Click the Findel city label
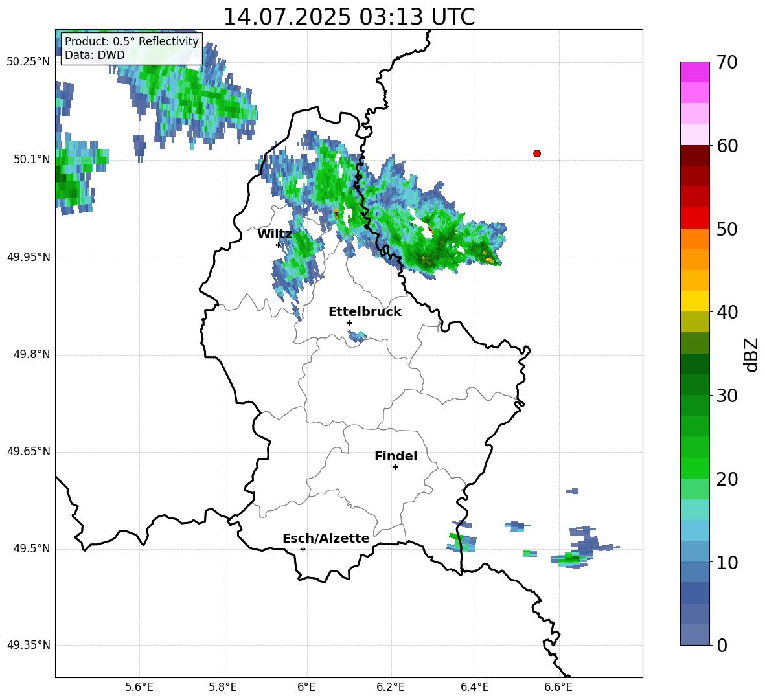 pyautogui.click(x=396, y=456)
